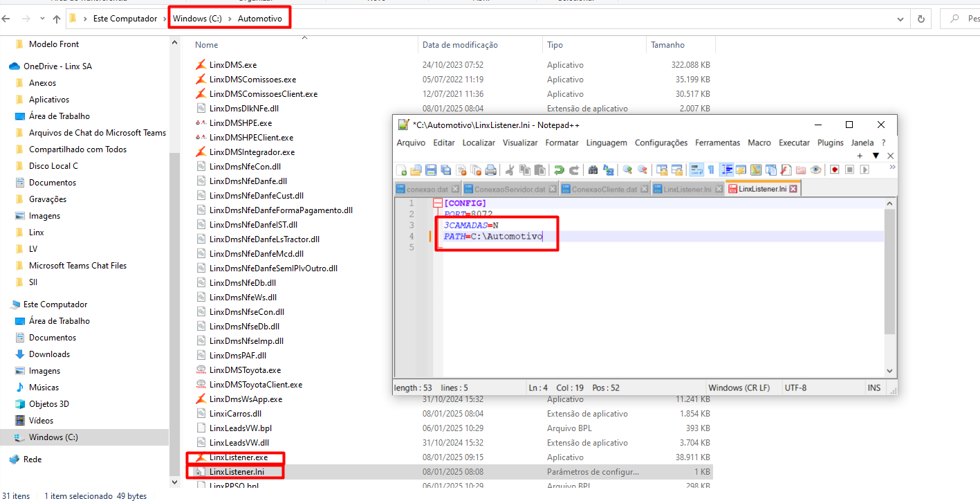Go up one folder level in Explorer
The height and width of the screenshot is (501, 980).
(57, 19)
